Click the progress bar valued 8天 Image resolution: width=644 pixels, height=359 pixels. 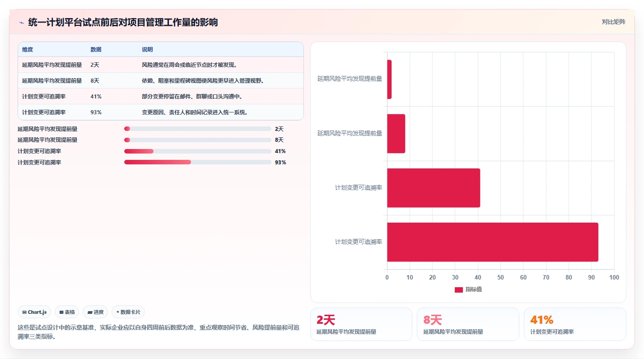(198, 140)
